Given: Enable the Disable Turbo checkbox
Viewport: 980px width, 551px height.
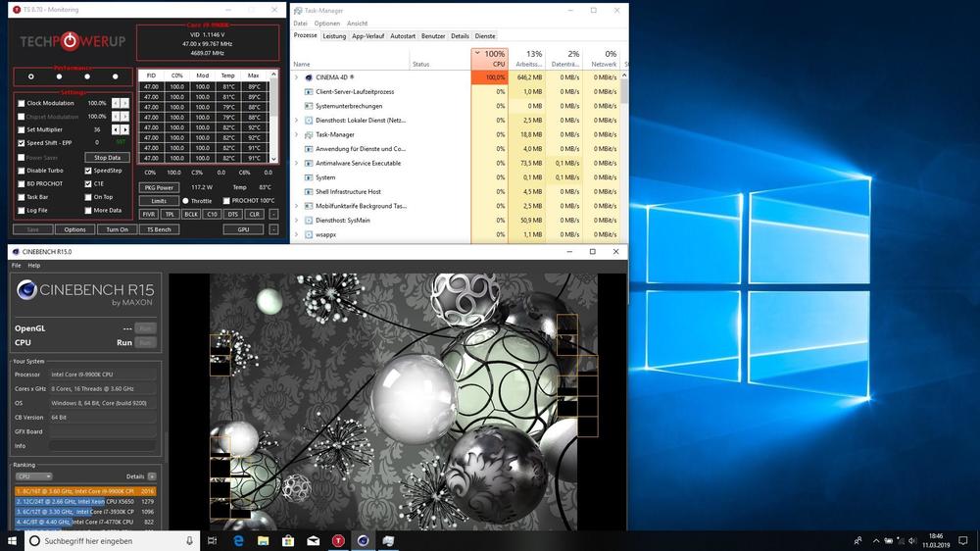Looking at the screenshot, I should (x=22, y=171).
